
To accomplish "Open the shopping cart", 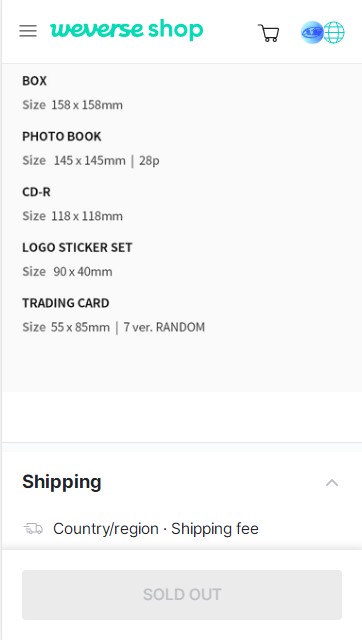I will coord(269,33).
